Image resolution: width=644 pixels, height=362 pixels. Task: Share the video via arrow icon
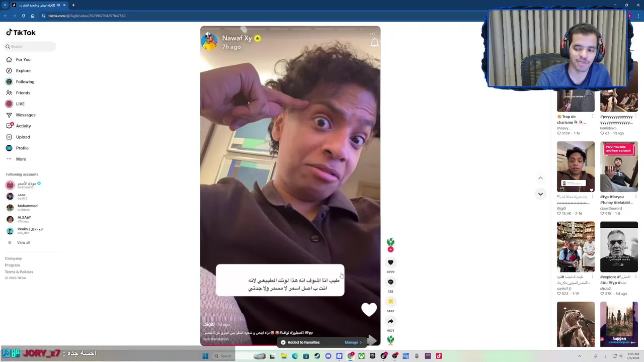click(x=390, y=321)
